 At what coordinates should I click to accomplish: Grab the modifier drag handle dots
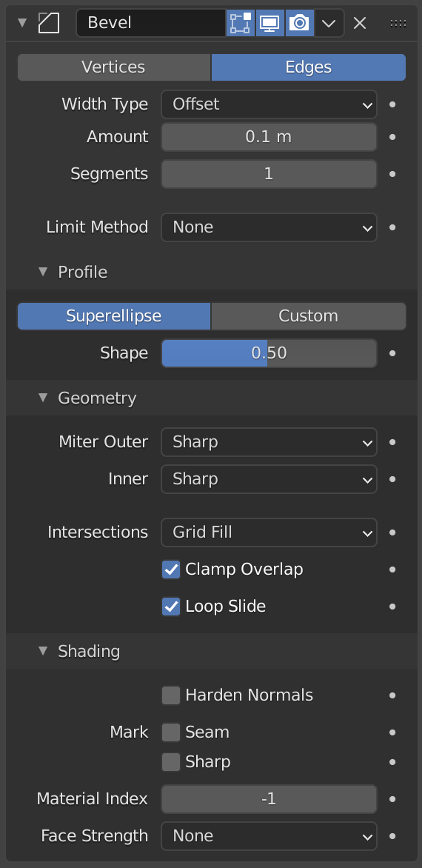(x=398, y=23)
